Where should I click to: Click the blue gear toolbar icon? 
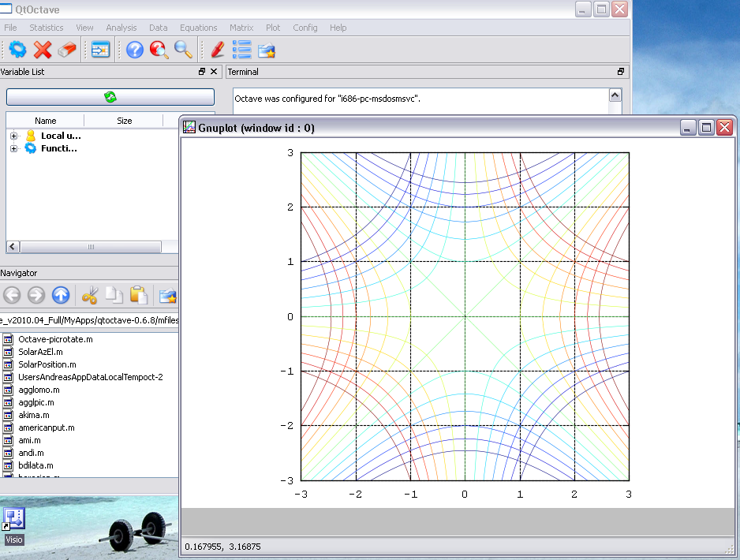click(17, 50)
